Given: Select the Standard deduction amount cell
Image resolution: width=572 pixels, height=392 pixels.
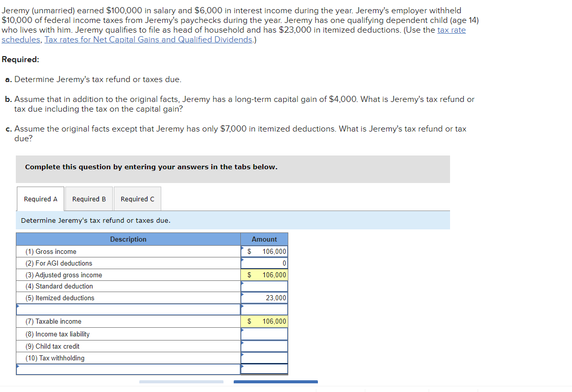Looking at the screenshot, I should click(264, 286).
